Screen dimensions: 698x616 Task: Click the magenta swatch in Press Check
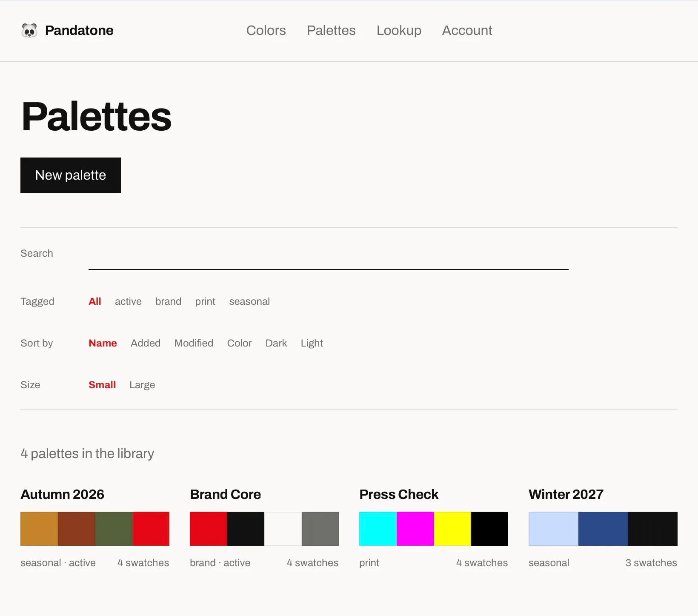click(415, 529)
